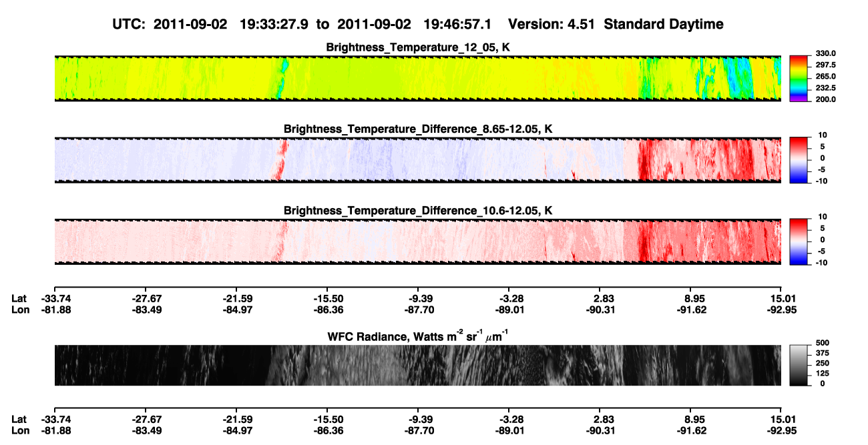Image resolution: width=868 pixels, height=445 pixels.
Task: Click the "10" label on the 8.65-12.05 color bar
Action: pyautogui.click(x=822, y=135)
